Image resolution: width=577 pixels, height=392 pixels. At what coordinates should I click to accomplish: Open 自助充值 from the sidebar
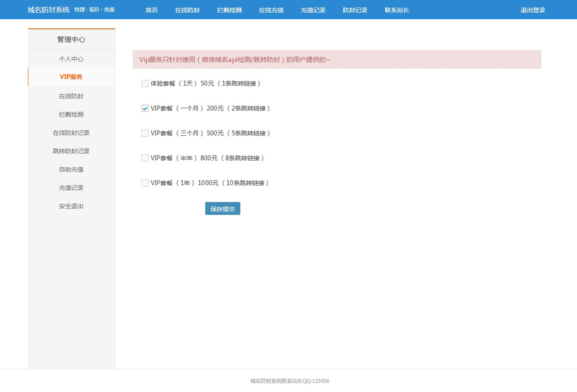coord(71,170)
